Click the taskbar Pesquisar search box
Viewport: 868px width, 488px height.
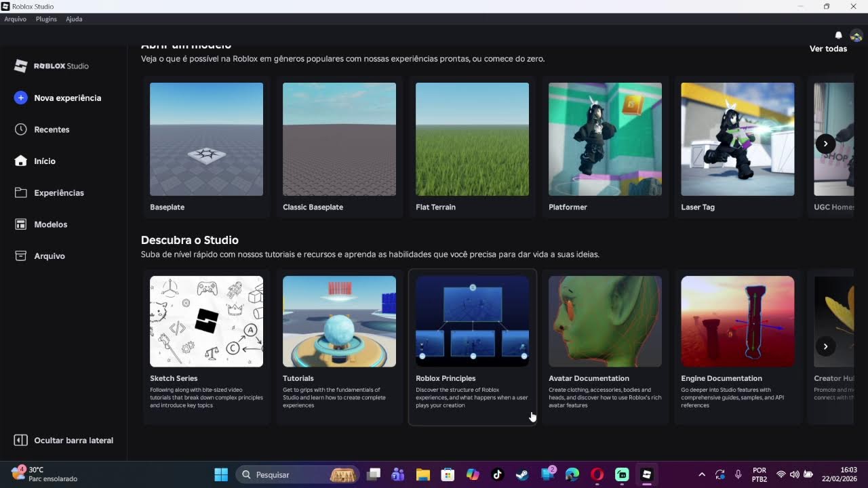point(298,474)
